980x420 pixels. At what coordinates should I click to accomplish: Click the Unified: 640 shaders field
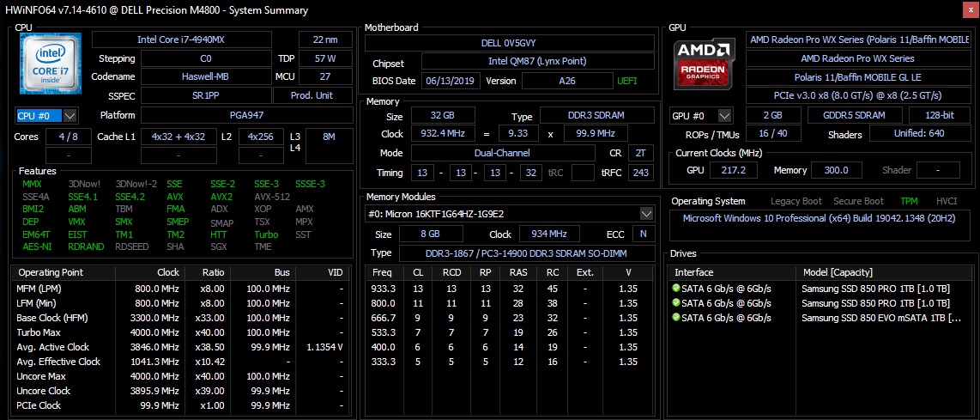point(919,134)
